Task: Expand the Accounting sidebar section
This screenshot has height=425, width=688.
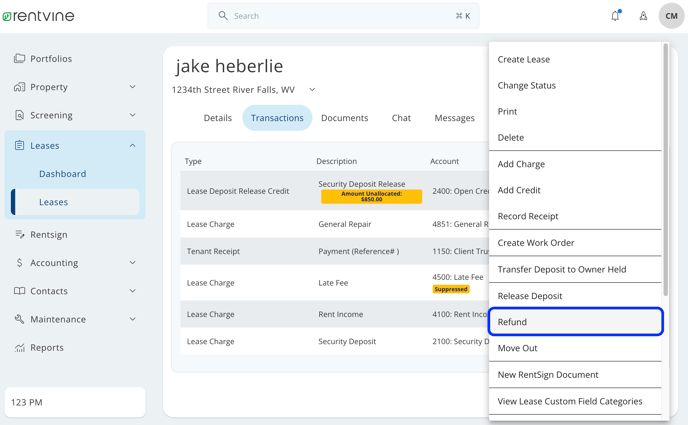Action: pyautogui.click(x=133, y=263)
